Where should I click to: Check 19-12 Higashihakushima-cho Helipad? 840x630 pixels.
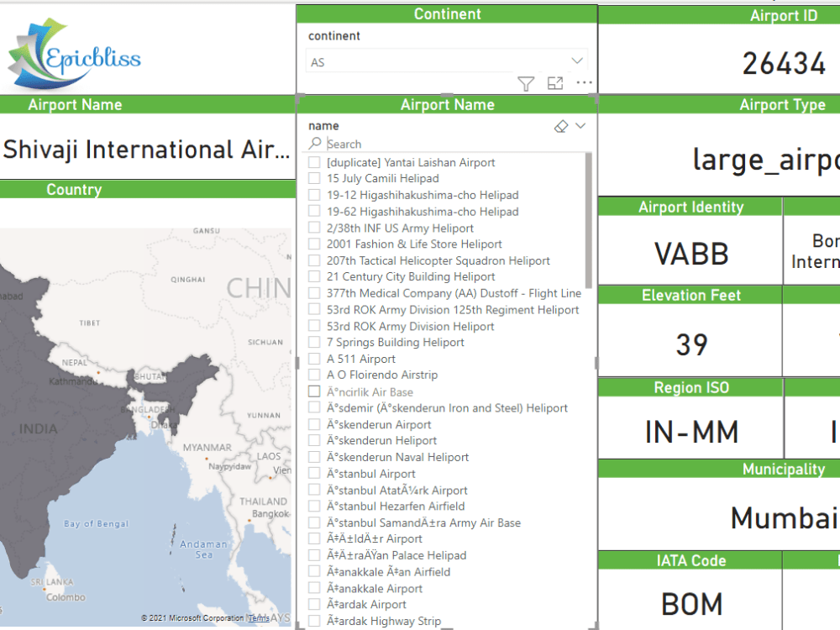click(314, 195)
